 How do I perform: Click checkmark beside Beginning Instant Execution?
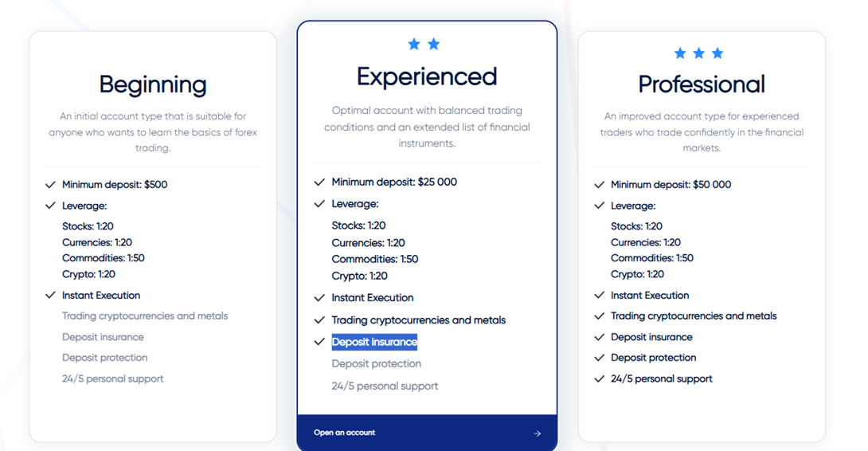click(51, 296)
